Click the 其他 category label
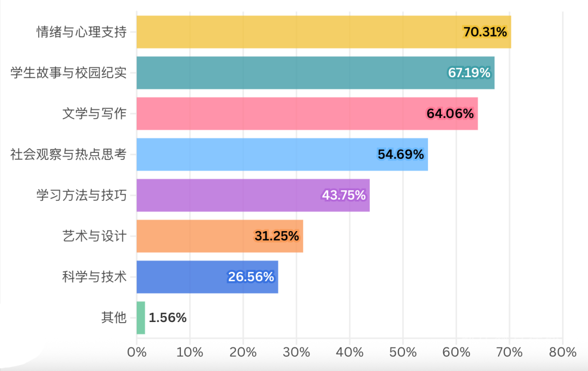The height and width of the screenshot is (371, 588). pos(114,318)
